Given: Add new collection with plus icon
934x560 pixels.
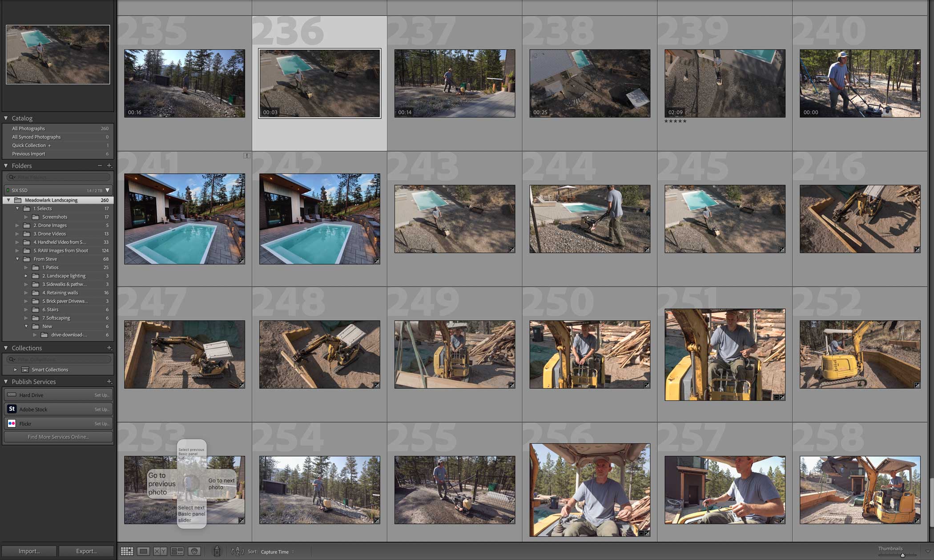Looking at the screenshot, I should point(109,348).
